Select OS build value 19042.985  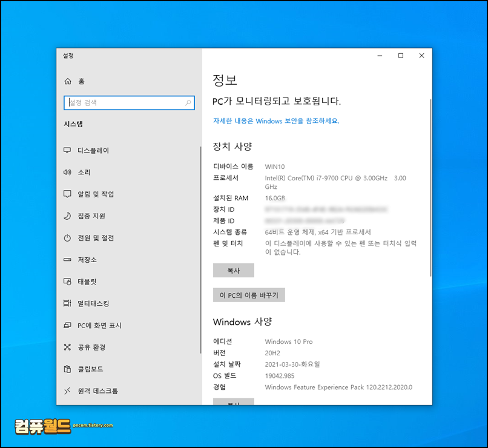pos(280,376)
